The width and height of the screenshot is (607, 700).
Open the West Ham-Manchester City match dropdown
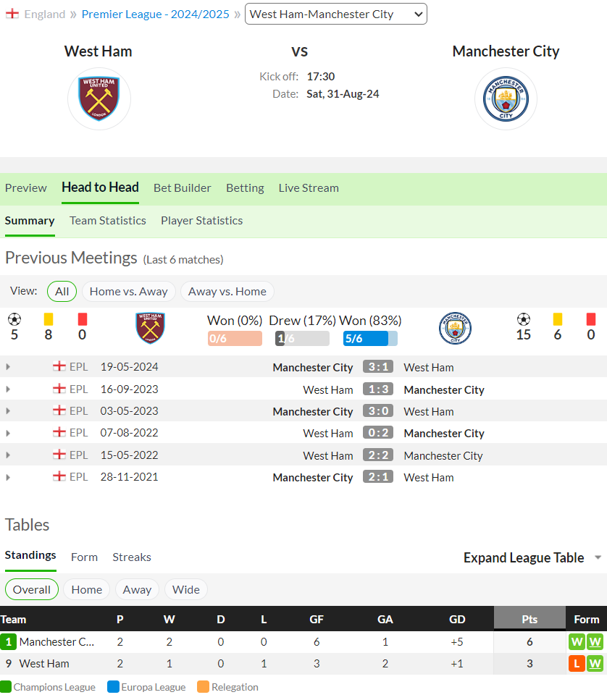click(336, 14)
